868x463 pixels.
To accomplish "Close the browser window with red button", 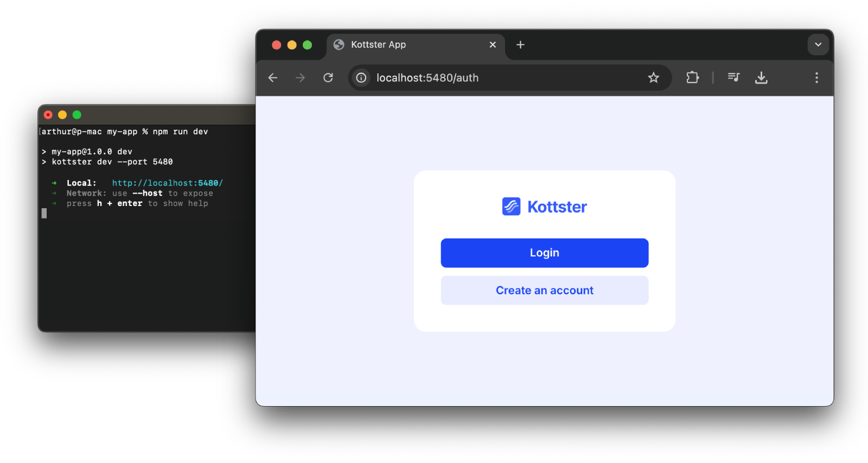I will tap(276, 45).
